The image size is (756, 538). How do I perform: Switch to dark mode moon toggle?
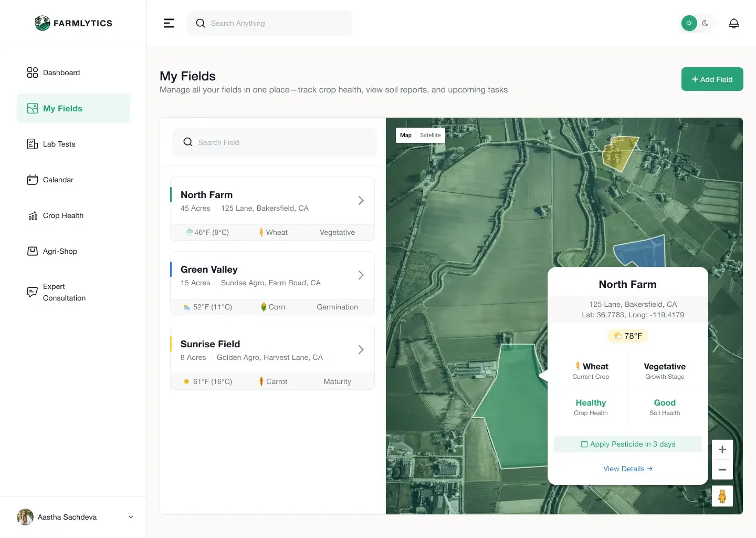[705, 23]
